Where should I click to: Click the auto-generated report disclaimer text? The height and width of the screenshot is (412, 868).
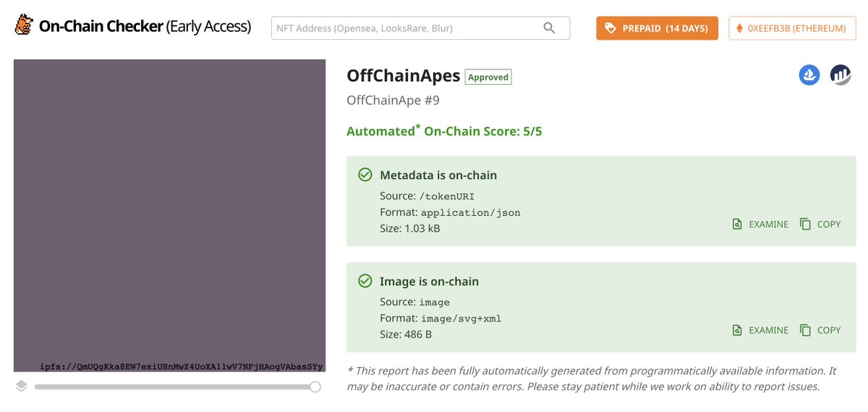click(x=592, y=379)
